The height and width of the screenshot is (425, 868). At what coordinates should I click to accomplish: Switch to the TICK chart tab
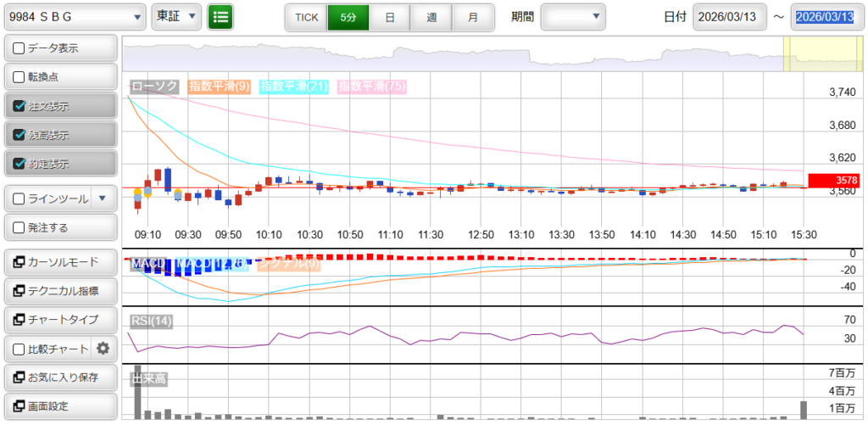click(306, 17)
